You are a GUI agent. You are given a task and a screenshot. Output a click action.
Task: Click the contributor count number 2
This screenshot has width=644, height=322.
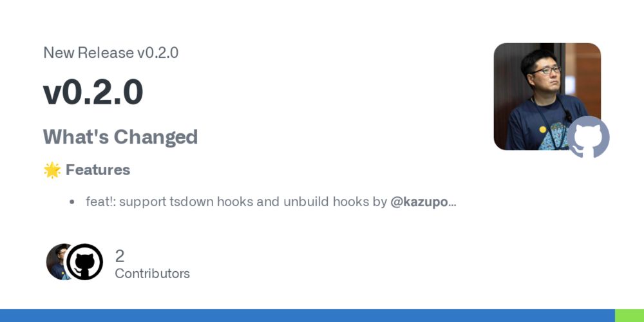coord(120,256)
